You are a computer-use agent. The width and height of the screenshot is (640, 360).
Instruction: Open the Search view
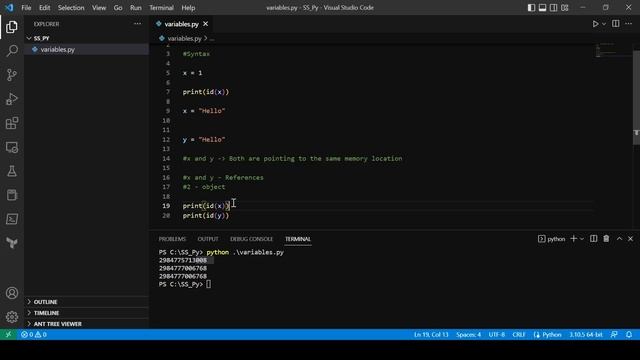12,51
